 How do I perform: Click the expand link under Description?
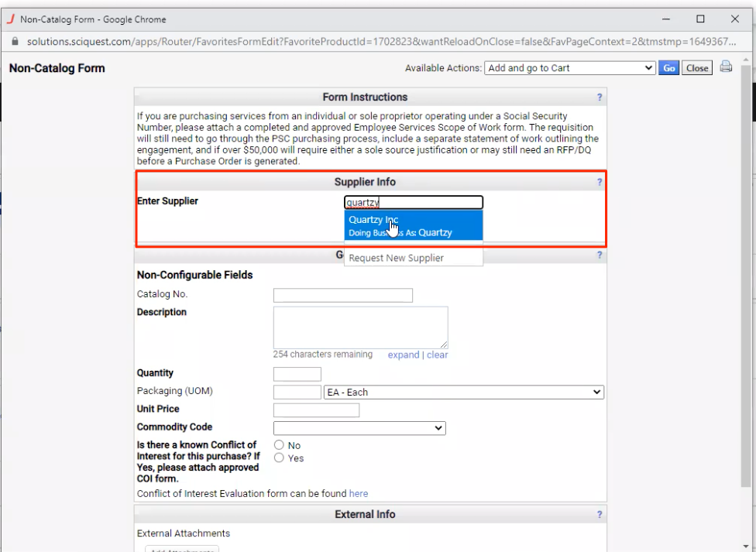coord(404,355)
